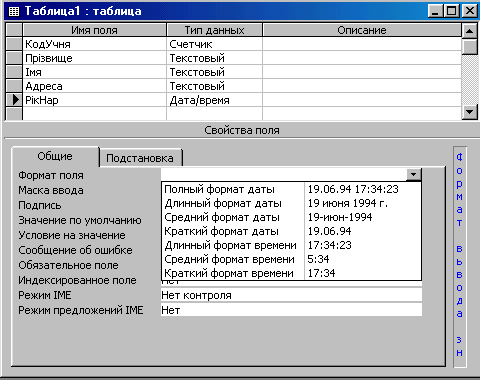Screen dimensions: 480x380
Task: Click the Тип данных column header
Action: coord(215,30)
